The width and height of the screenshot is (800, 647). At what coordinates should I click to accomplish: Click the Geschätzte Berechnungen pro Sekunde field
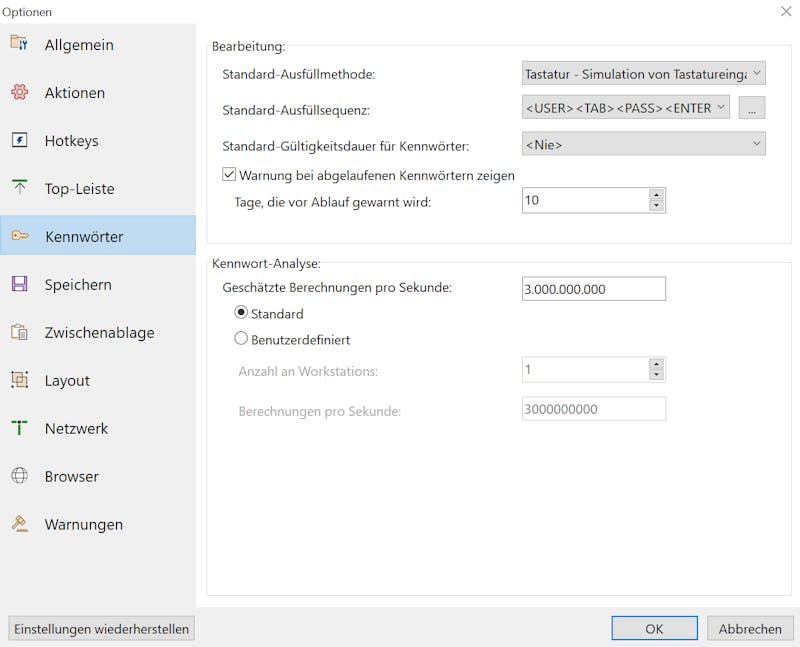tap(593, 289)
